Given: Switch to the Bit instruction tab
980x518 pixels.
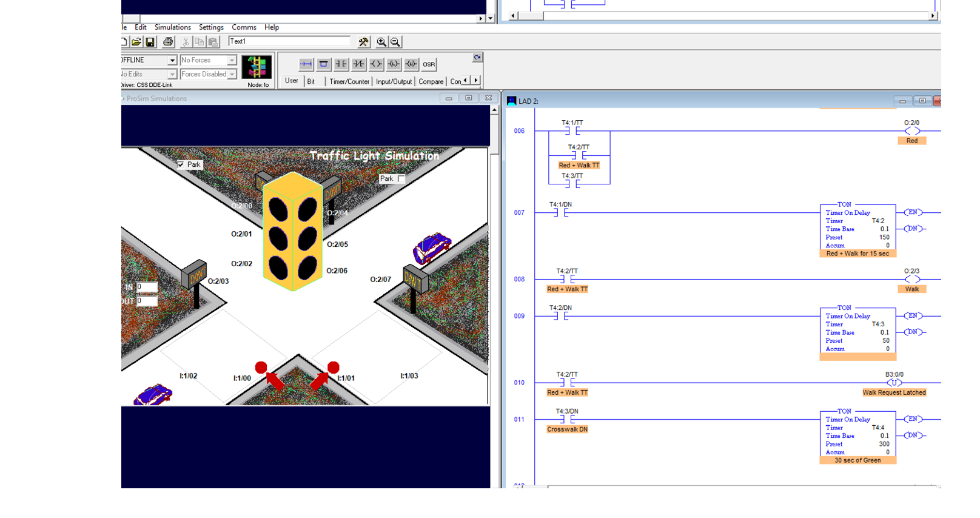Looking at the screenshot, I should [x=311, y=81].
